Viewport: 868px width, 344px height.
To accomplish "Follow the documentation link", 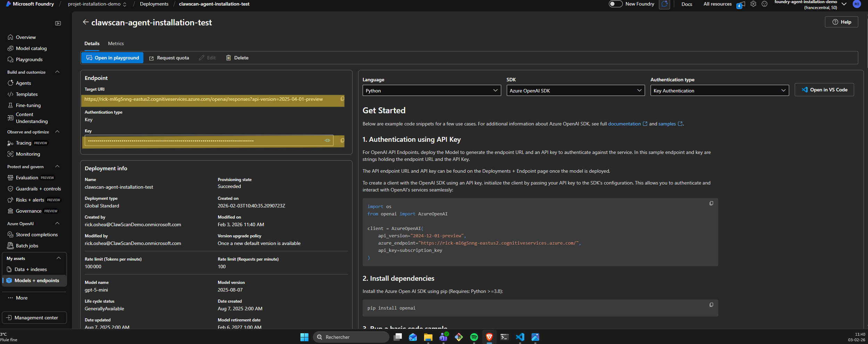I will click(x=627, y=124).
